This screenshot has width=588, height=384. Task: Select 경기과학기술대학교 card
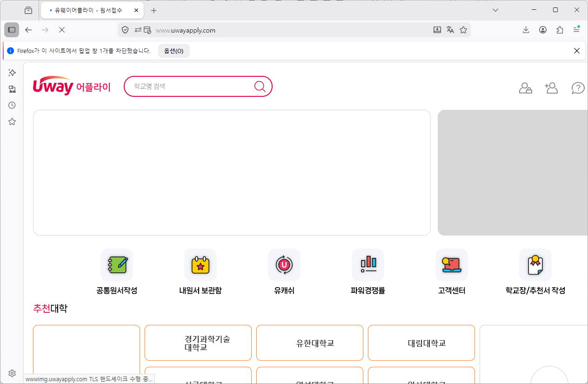198,343
